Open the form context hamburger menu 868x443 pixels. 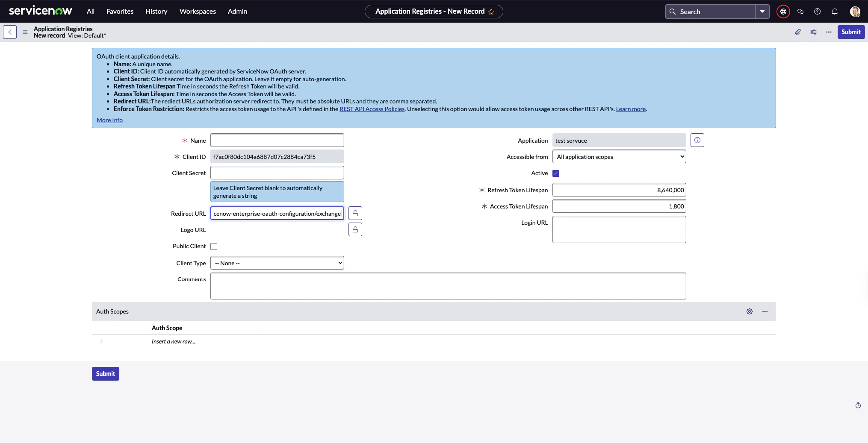coord(25,32)
